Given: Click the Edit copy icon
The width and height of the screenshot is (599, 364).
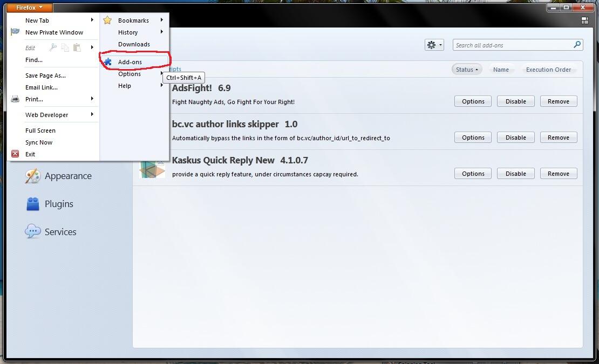Looking at the screenshot, I should [x=65, y=47].
